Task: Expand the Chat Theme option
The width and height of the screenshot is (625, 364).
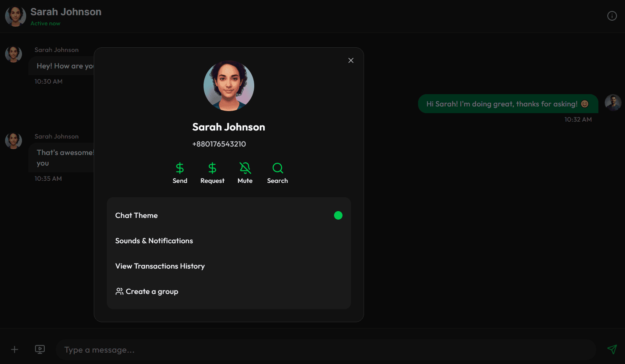Action: pos(136,215)
